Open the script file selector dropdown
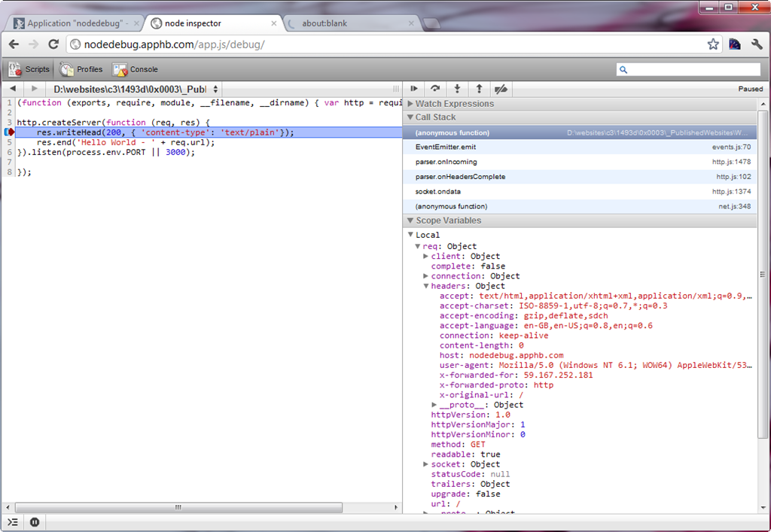Image resolution: width=771 pixels, height=532 pixels. pos(136,89)
